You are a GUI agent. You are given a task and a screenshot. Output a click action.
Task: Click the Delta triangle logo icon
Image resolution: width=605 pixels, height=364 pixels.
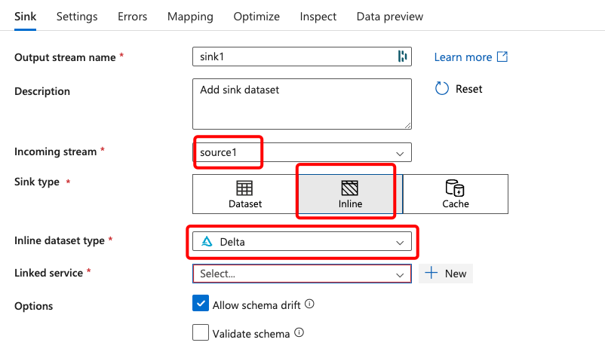207,242
